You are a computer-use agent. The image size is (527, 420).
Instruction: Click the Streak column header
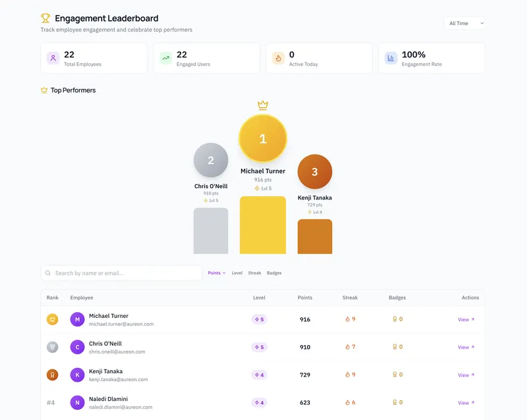click(x=350, y=298)
